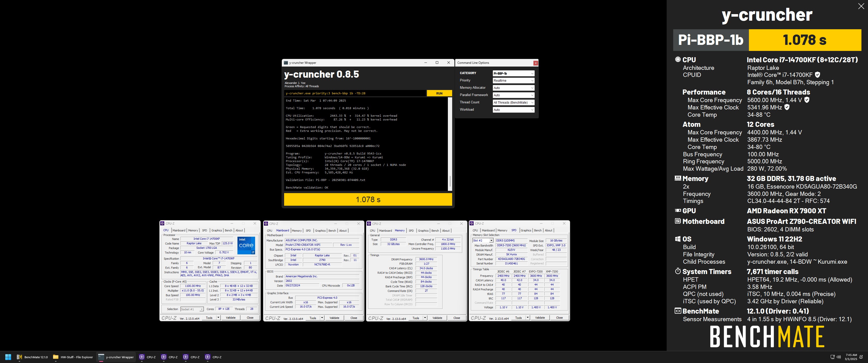Select y-cruncher Wrapper taskbar item
The width and height of the screenshot is (868, 363).
click(x=116, y=357)
